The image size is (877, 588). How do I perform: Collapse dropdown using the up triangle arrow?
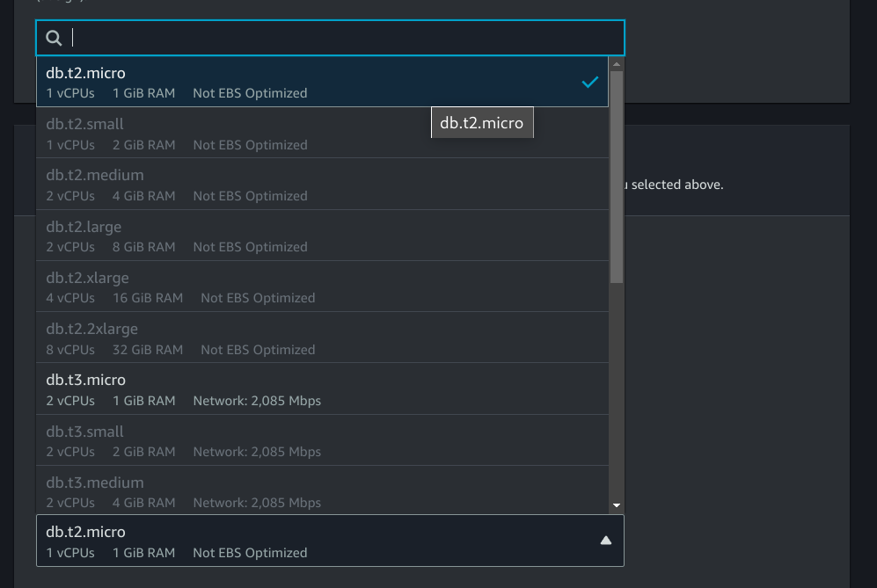(x=605, y=541)
